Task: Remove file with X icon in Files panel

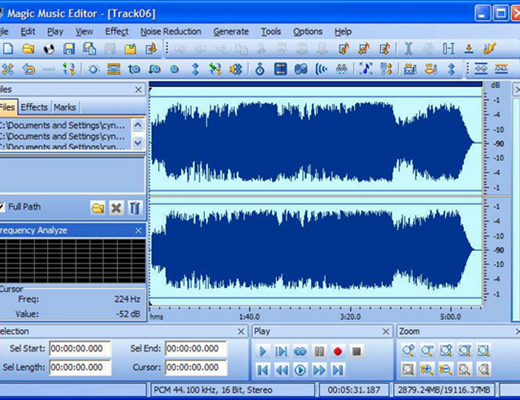Action: click(116, 208)
